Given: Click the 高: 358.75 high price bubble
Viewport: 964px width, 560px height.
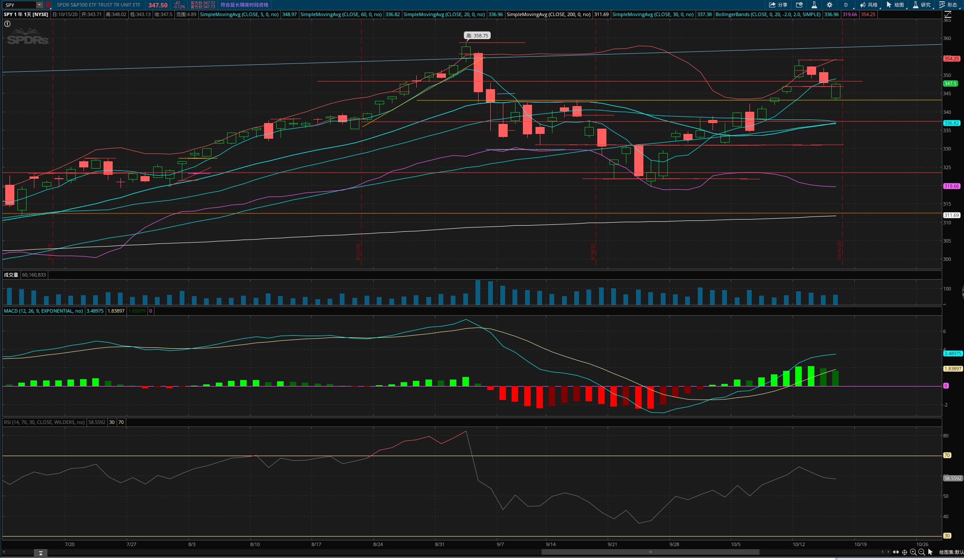Looking at the screenshot, I should (477, 36).
